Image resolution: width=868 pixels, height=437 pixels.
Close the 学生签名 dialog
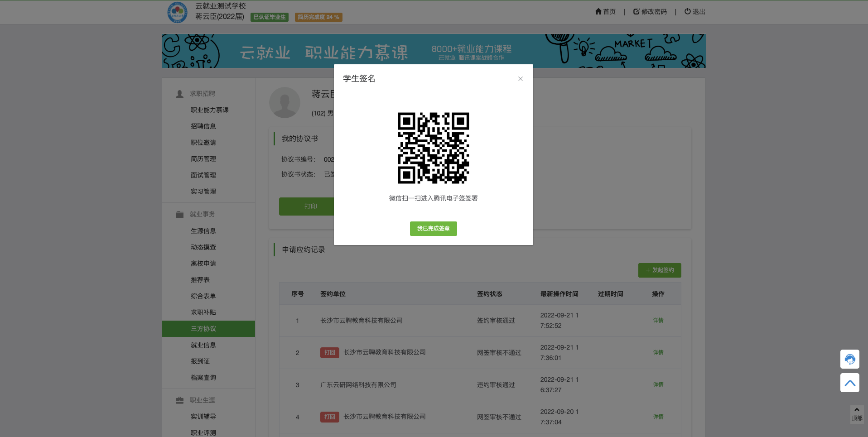pos(520,79)
